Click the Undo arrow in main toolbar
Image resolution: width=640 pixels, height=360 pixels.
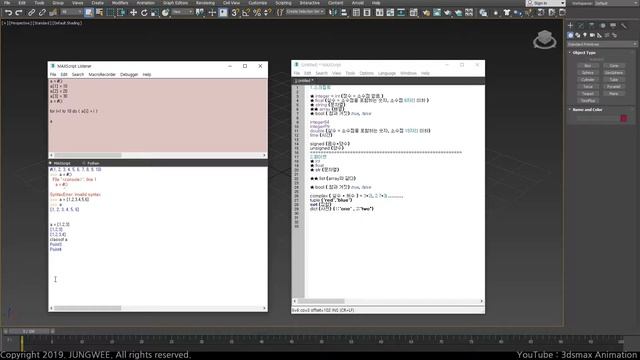pyautogui.click(x=8, y=13)
